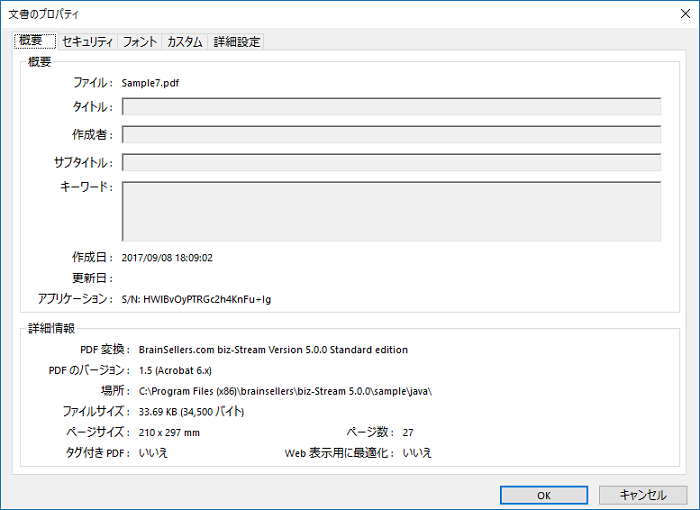Click the PDF version 1.5 (Acrobat 6.x) value
Screen dimensions: 700x510
[175, 370]
